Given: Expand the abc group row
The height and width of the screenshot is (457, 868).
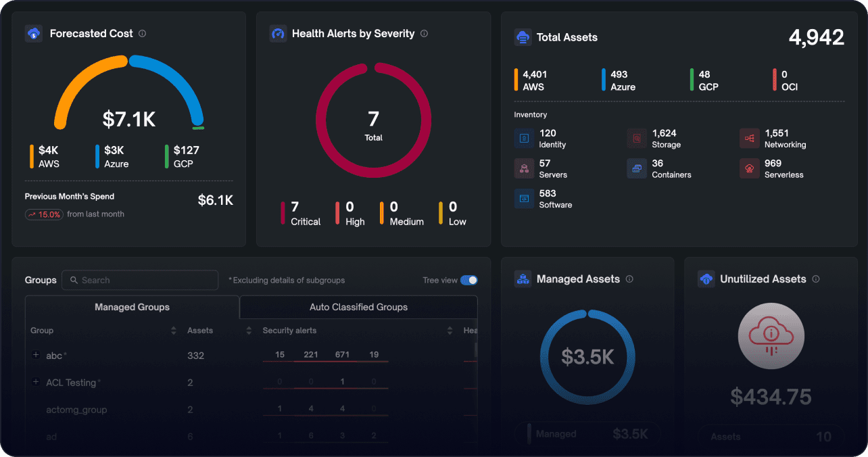Looking at the screenshot, I should 36,355.
